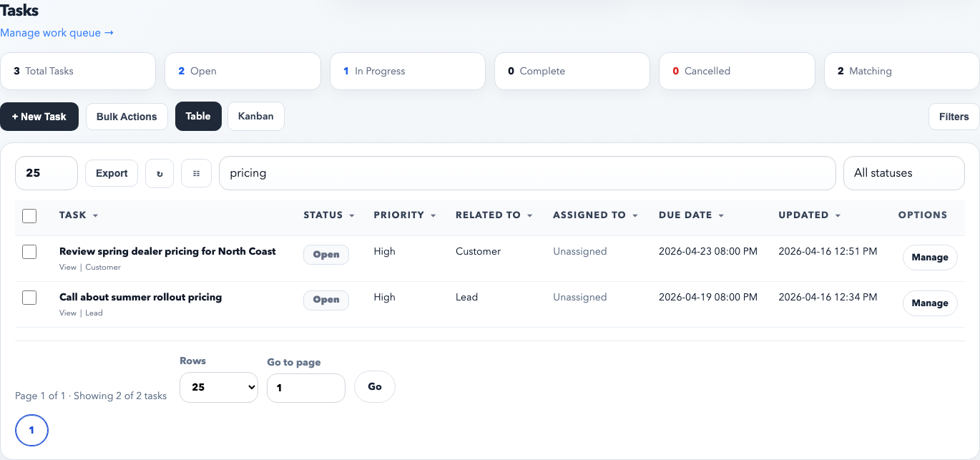
Task: Open the All statuses dropdown
Action: [x=904, y=173]
